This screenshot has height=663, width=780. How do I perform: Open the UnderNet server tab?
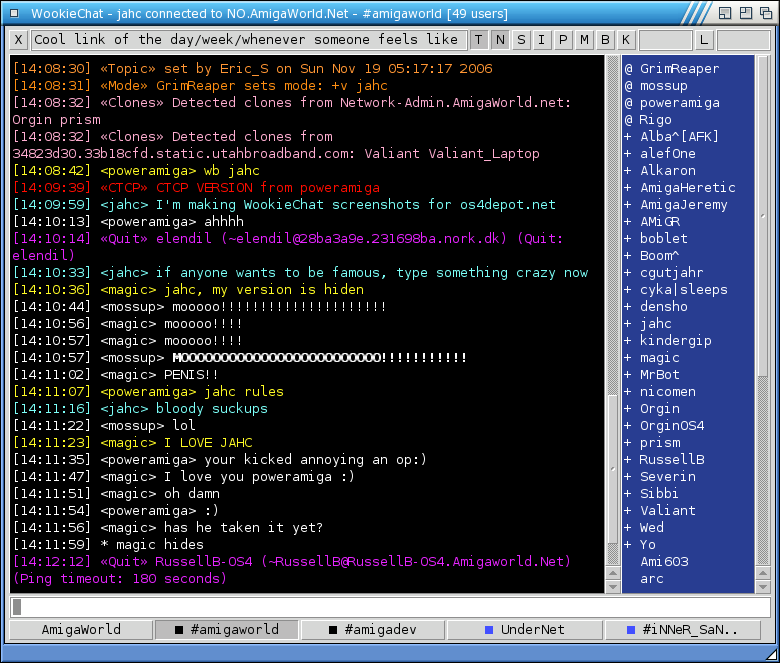519,630
